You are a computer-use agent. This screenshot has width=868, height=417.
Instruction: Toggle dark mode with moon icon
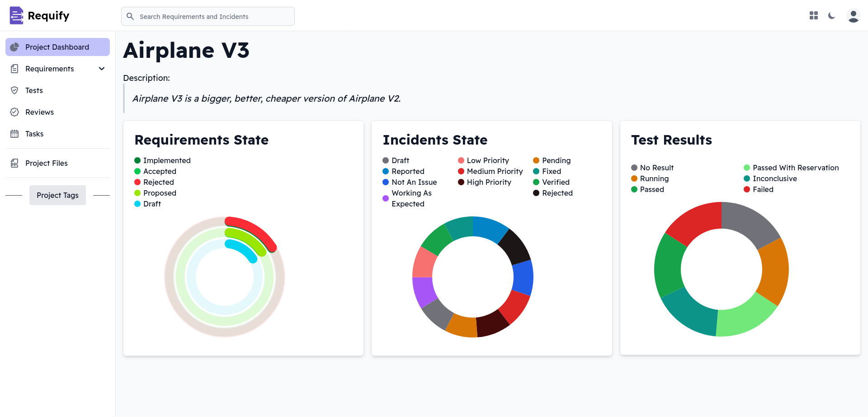(831, 16)
